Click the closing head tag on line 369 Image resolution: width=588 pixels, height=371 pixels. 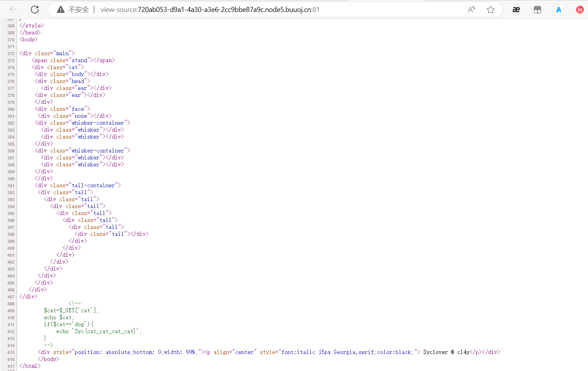(30, 33)
